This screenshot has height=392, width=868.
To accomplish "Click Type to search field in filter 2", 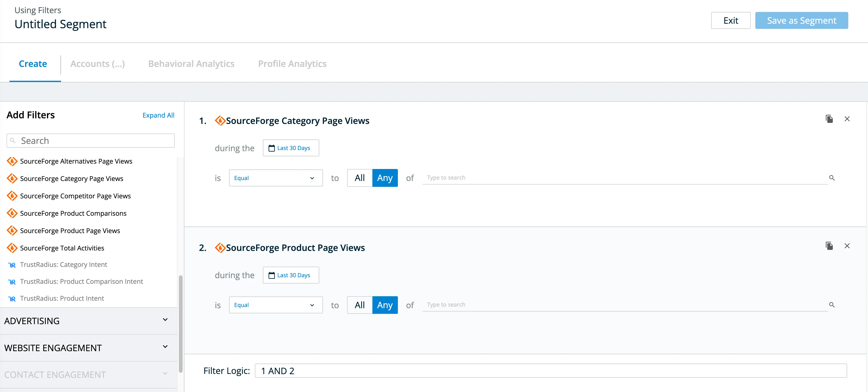I will (625, 305).
